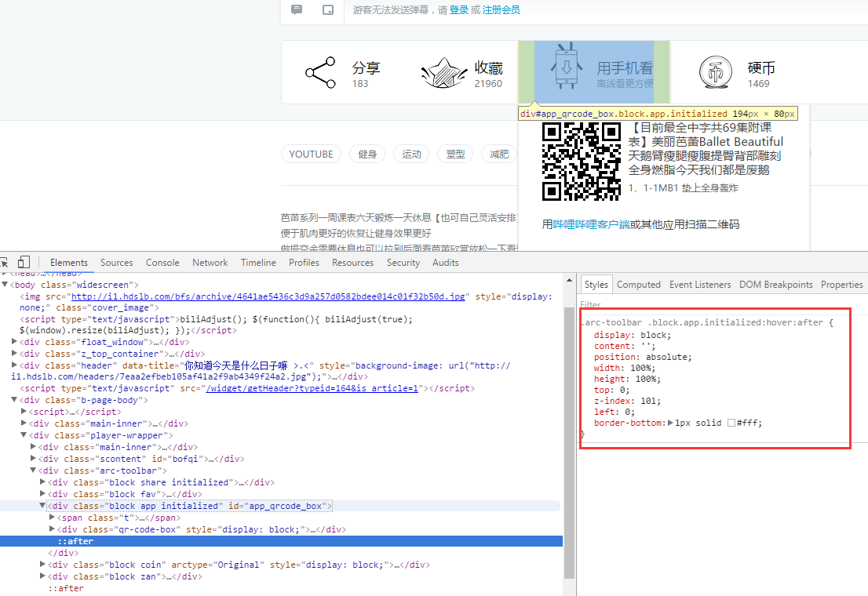Click the coin icon beside 硬币
Image resolution: width=868 pixels, height=596 pixels.
point(716,72)
